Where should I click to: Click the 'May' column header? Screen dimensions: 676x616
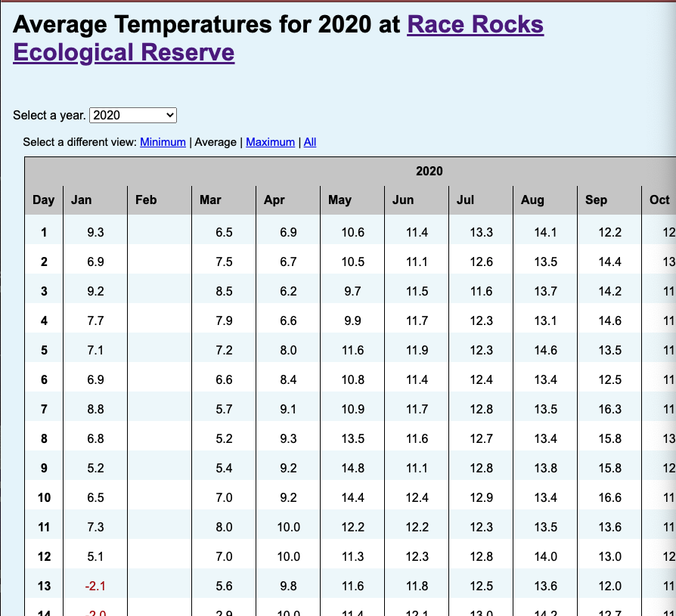[340, 200]
